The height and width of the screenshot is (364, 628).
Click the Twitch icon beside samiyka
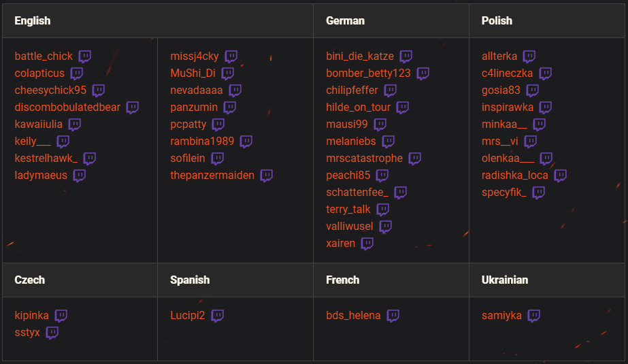pos(534,316)
